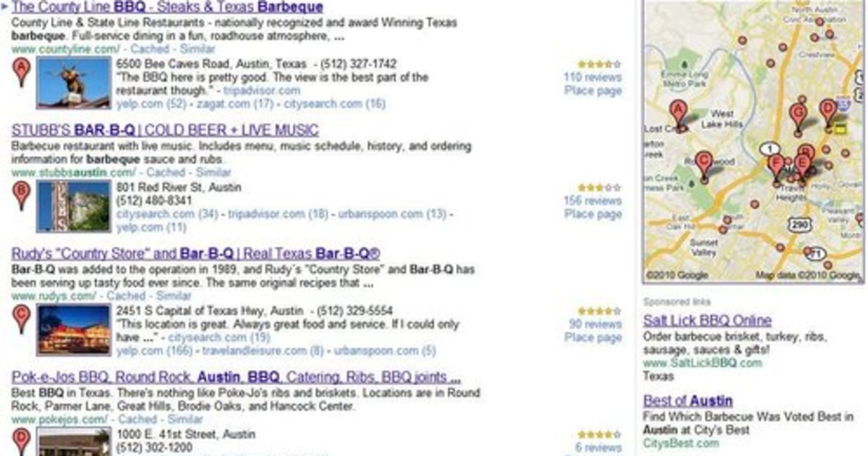Open The County Line BBQ result title
Image resolution: width=868 pixels, height=456 pixels.
click(x=168, y=7)
